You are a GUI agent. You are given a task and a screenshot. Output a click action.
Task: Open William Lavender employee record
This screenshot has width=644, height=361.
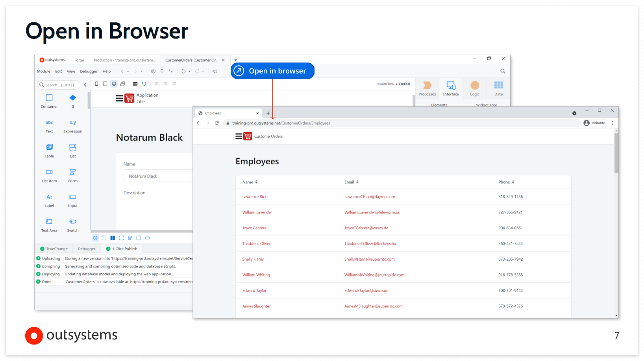pos(257,212)
